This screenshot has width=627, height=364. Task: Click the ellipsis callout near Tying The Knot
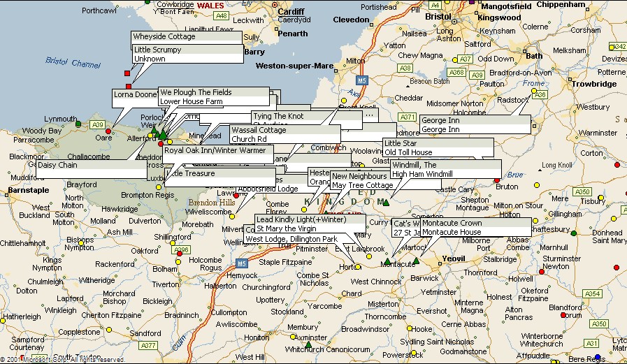tap(370, 115)
